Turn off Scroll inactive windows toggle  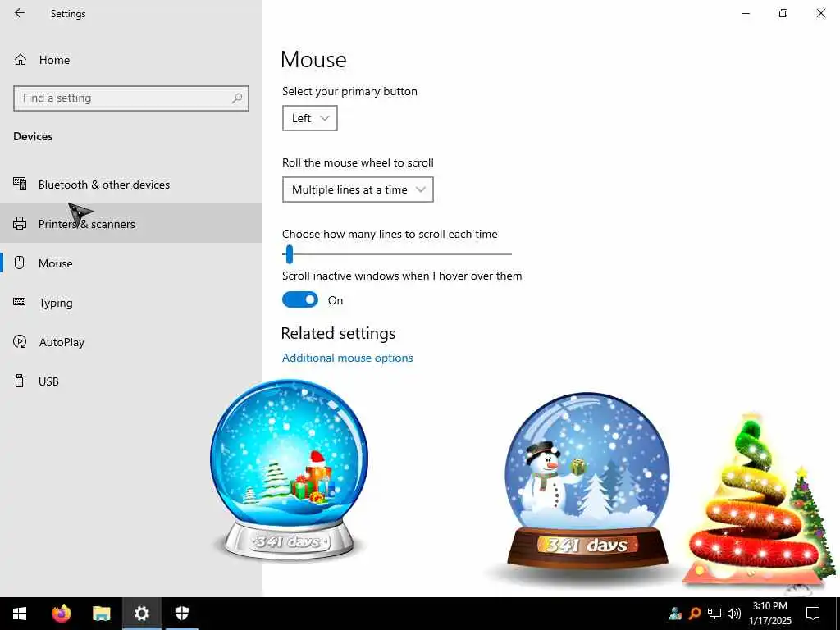pyautogui.click(x=300, y=299)
